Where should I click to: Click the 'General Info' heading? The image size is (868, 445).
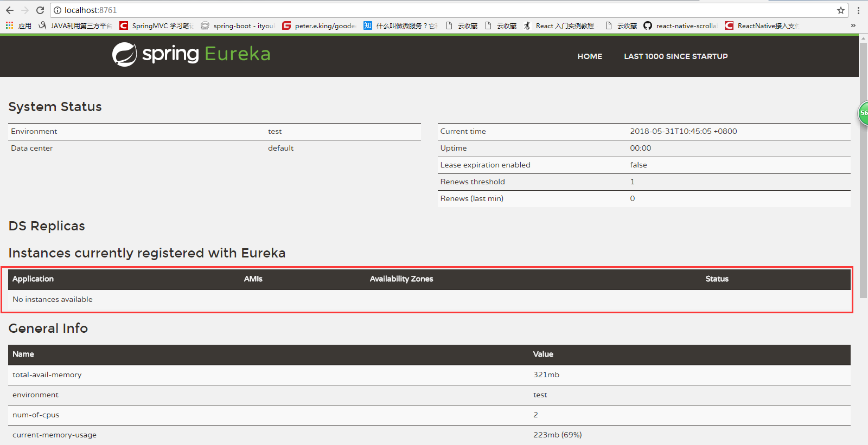[x=48, y=328]
